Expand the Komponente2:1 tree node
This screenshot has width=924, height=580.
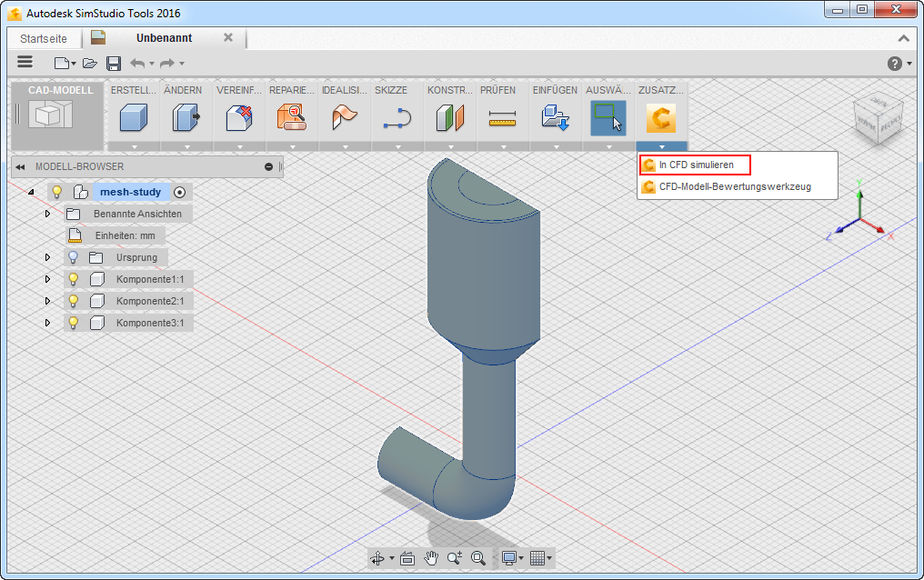[47, 301]
